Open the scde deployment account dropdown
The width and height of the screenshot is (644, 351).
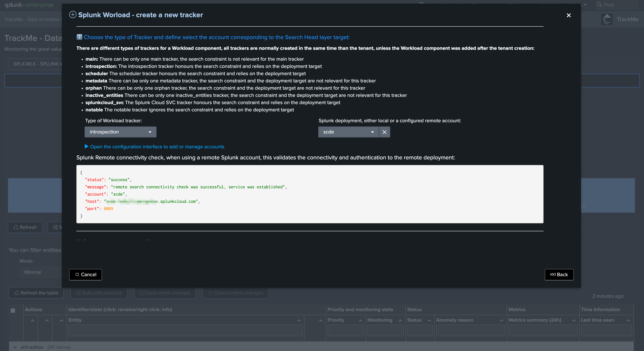coord(348,132)
